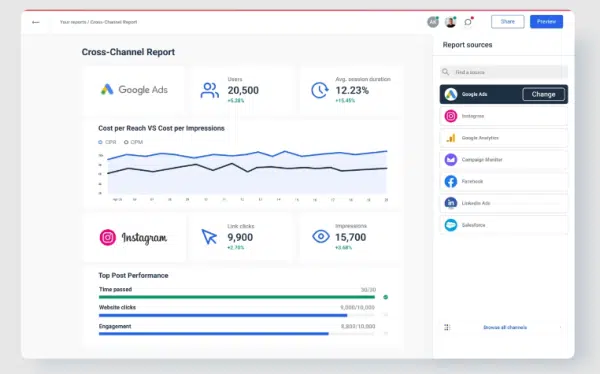Image resolution: width=600 pixels, height=374 pixels.
Task: Select the Salesforce source icon
Action: click(x=451, y=225)
